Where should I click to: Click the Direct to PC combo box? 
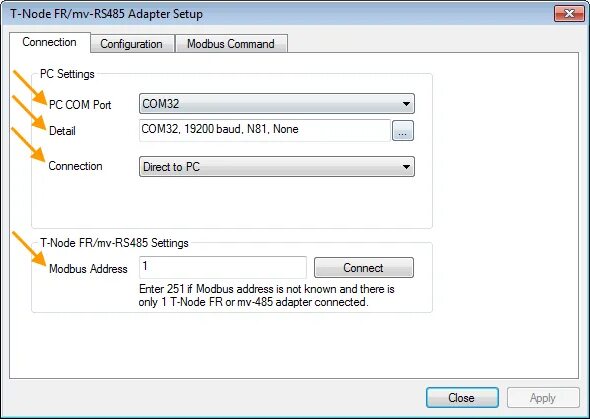point(277,167)
